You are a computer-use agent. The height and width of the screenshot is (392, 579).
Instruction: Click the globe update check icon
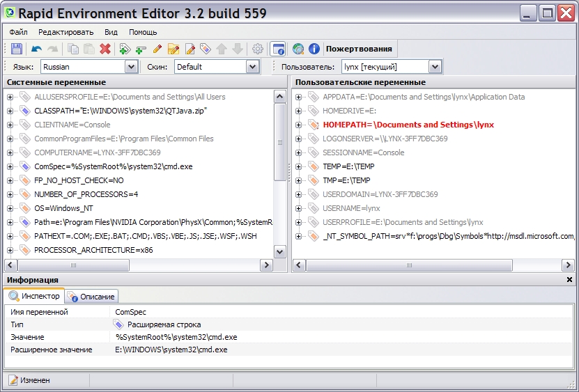click(x=298, y=49)
